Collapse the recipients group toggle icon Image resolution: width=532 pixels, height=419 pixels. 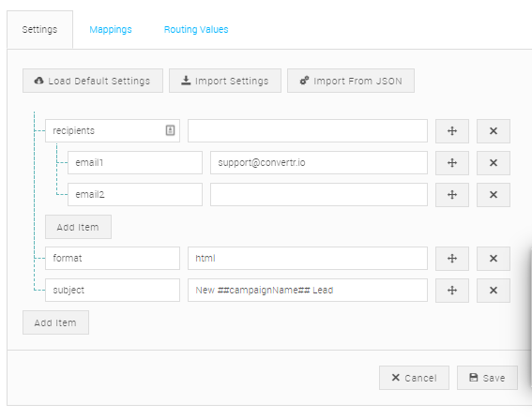(x=170, y=130)
